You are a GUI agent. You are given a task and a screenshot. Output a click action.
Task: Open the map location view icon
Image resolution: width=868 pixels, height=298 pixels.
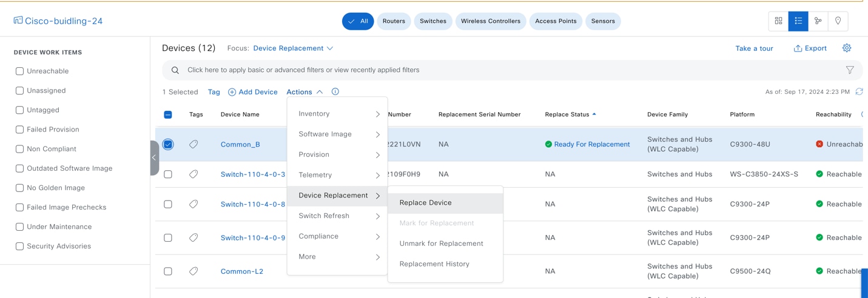click(x=838, y=21)
